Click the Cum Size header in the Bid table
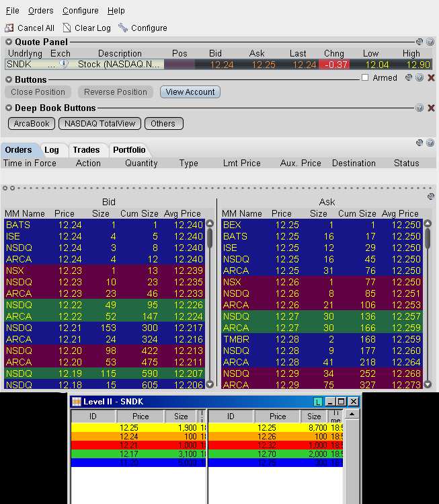This screenshot has height=504, width=439. click(139, 213)
